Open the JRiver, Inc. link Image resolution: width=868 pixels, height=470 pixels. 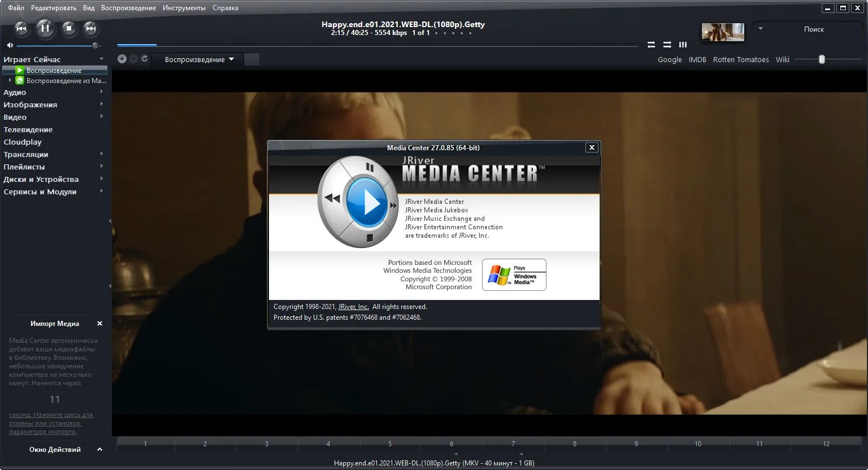point(353,307)
